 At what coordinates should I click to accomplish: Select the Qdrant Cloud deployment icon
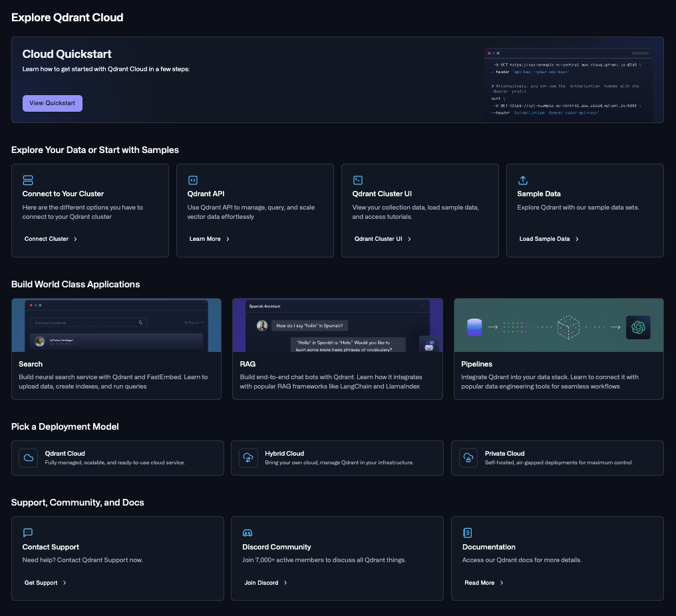click(x=28, y=458)
